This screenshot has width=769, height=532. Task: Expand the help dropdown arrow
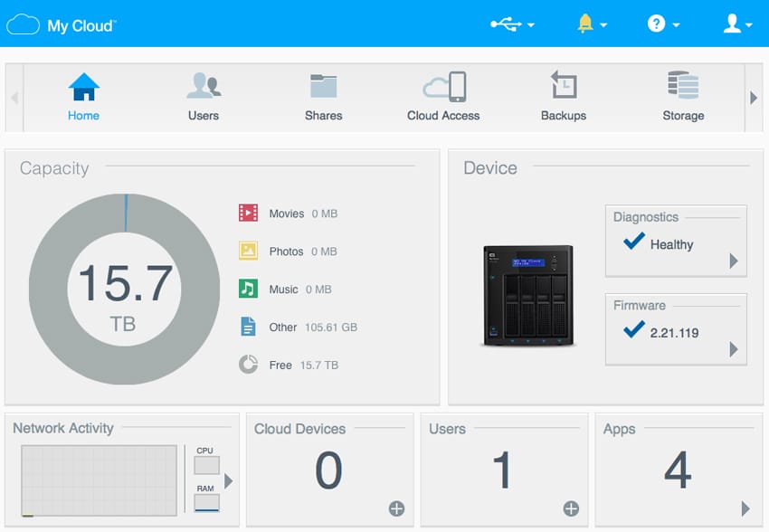[676, 24]
